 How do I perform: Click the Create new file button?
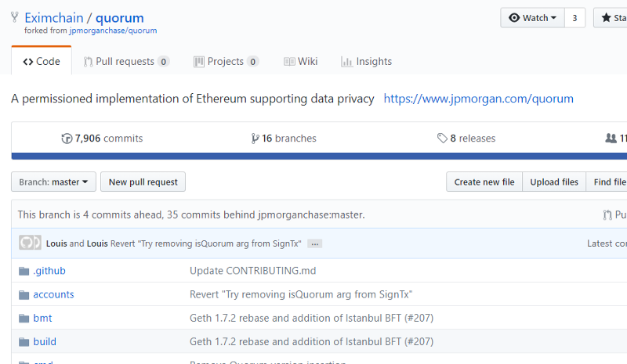(484, 182)
